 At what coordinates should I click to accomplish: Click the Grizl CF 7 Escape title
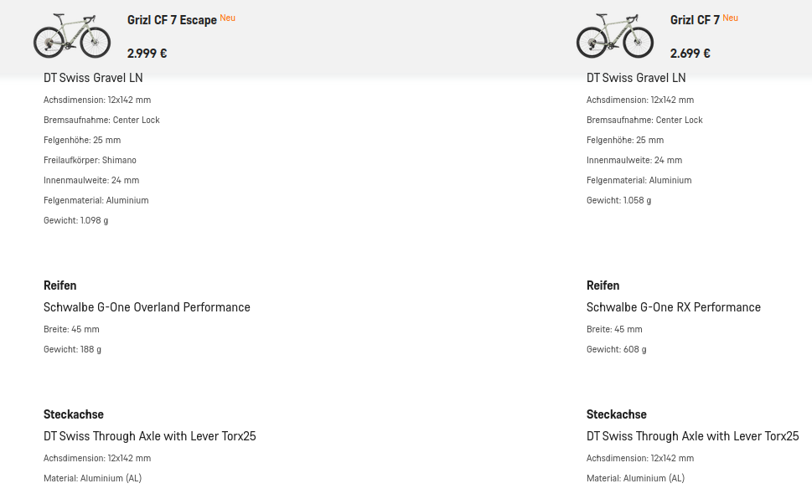[172, 20]
